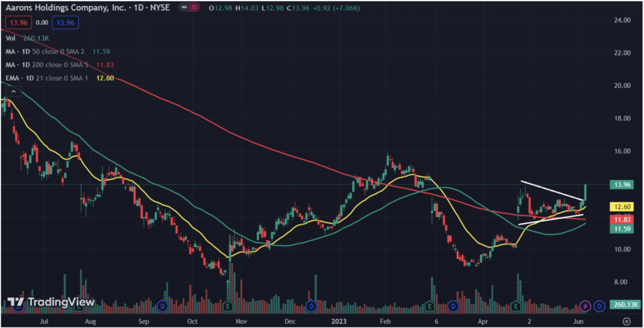Click the Jun label on the time axis

578,321
